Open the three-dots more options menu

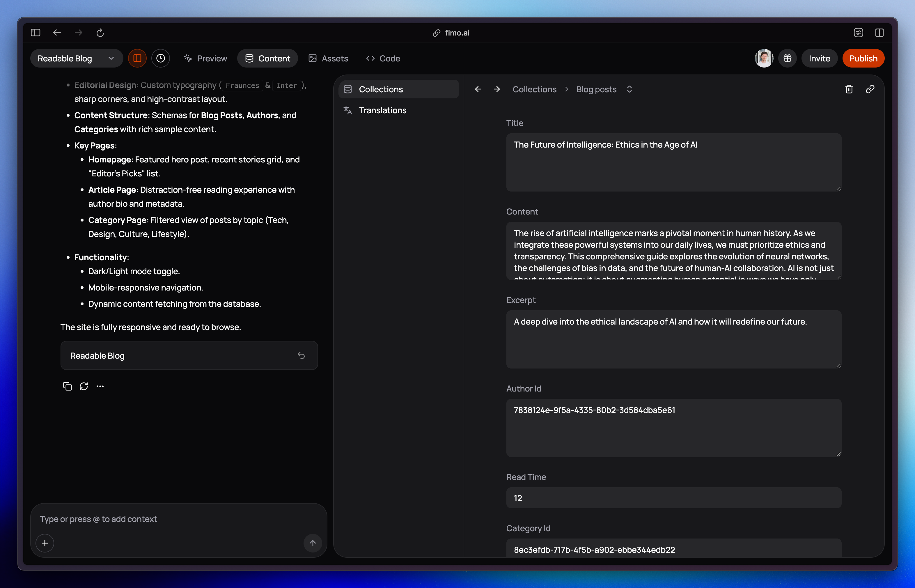coord(100,386)
